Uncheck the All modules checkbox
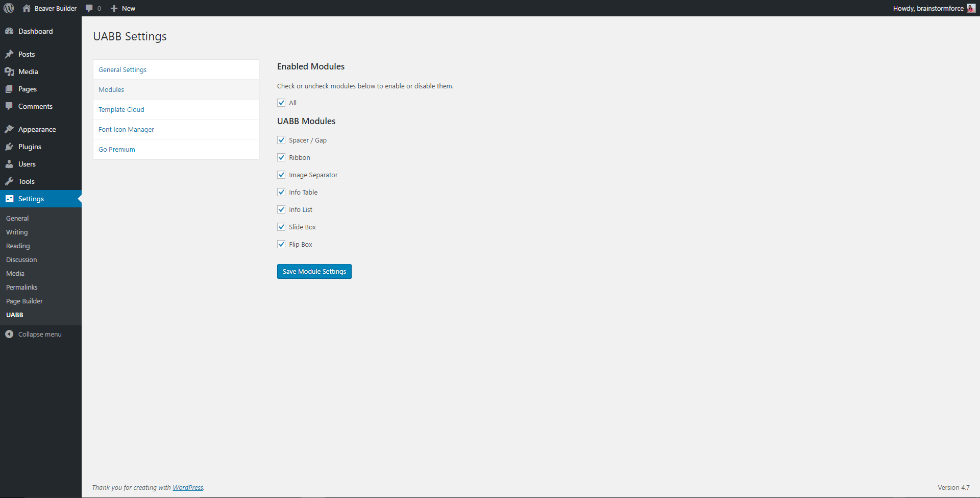The width and height of the screenshot is (980, 498). click(281, 103)
